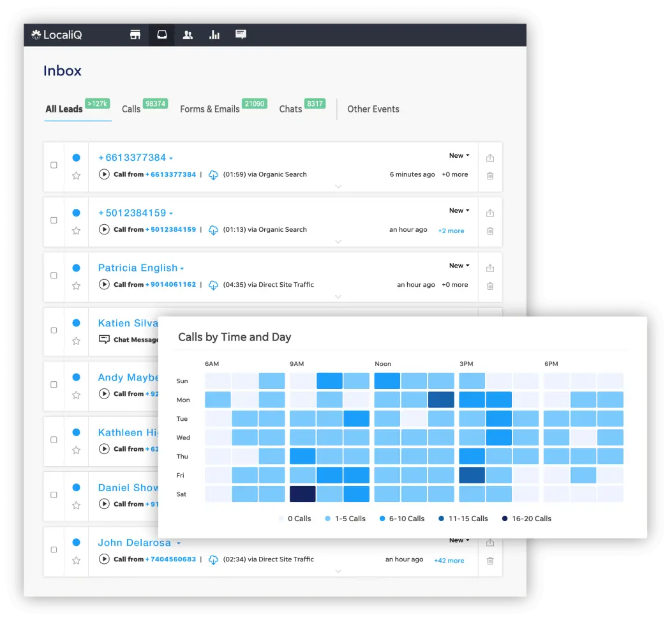Select the +6613377384 lead checkbox
Viewport: 672px width, 622px height.
[54, 165]
